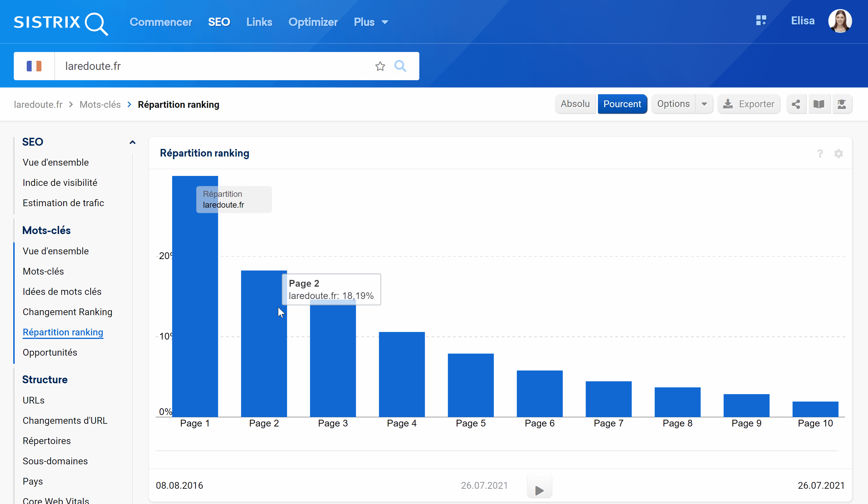This screenshot has height=504, width=868.
Task: Open Opportunités
Action: coord(50,353)
